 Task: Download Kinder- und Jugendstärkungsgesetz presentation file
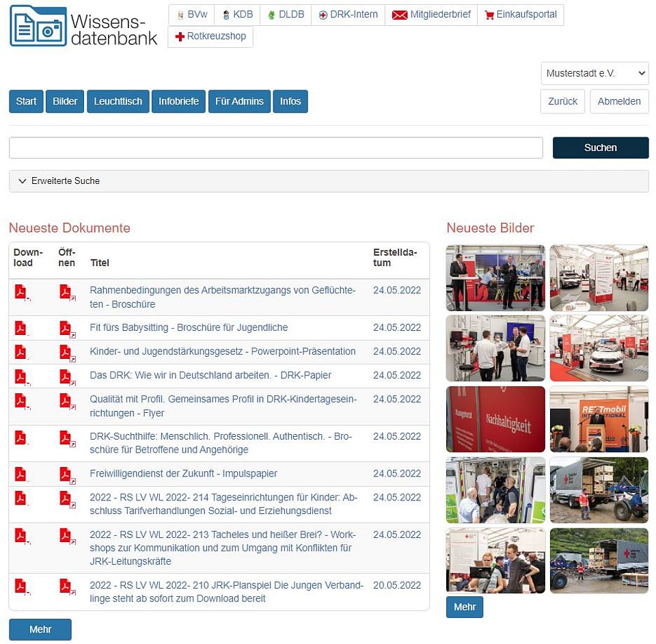click(x=21, y=352)
